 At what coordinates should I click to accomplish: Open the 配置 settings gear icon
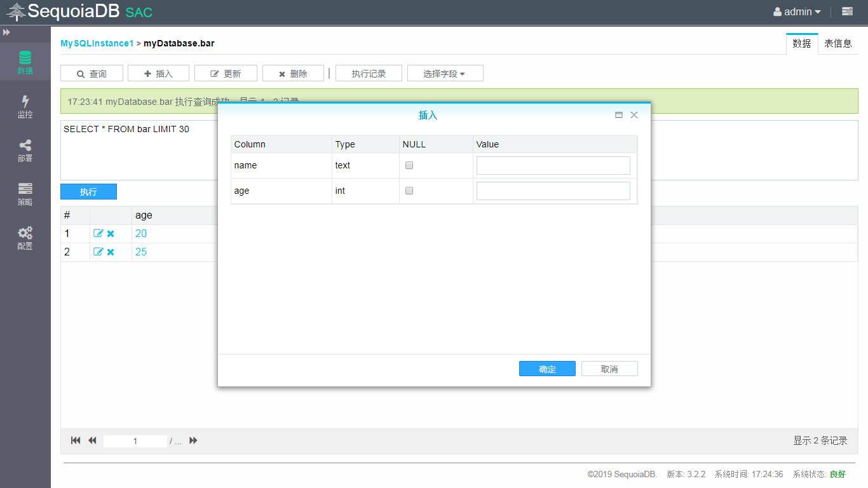[x=25, y=238]
